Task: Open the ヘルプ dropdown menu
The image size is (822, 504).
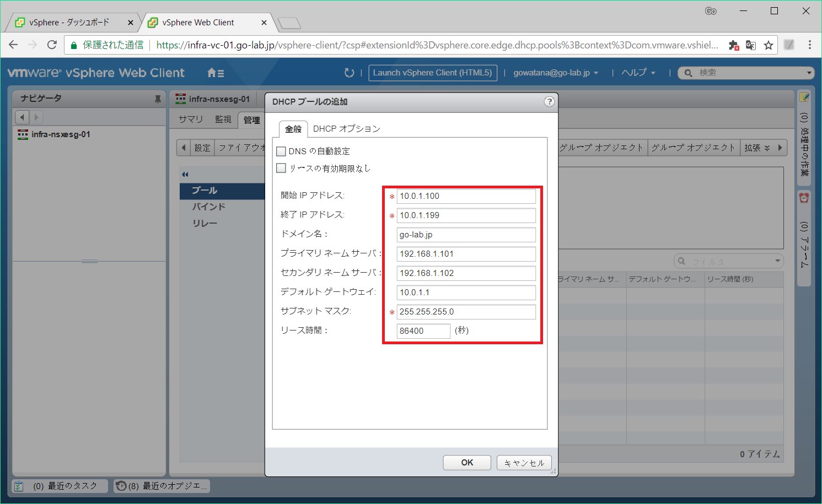Action: 638,73
